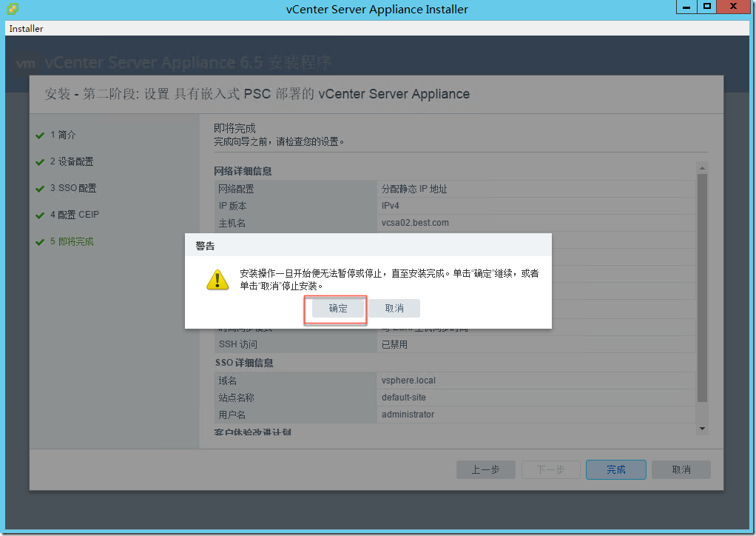Confirm the warning with 确定 button

pyautogui.click(x=337, y=308)
